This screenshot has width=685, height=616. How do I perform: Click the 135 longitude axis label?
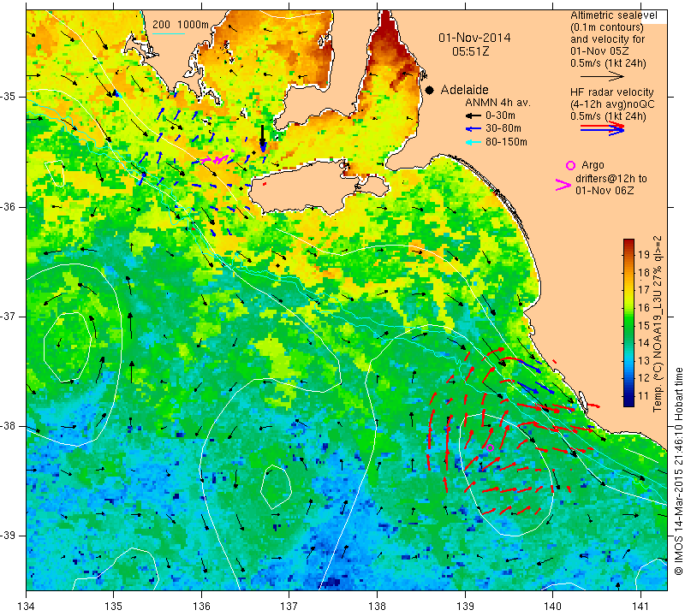point(114,607)
